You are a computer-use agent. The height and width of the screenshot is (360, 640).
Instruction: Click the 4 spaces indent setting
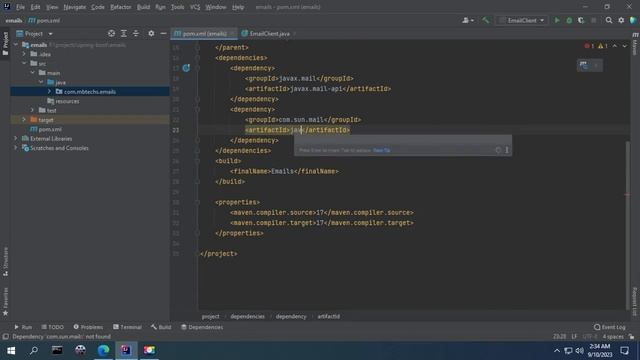pyautogui.click(x=613, y=337)
